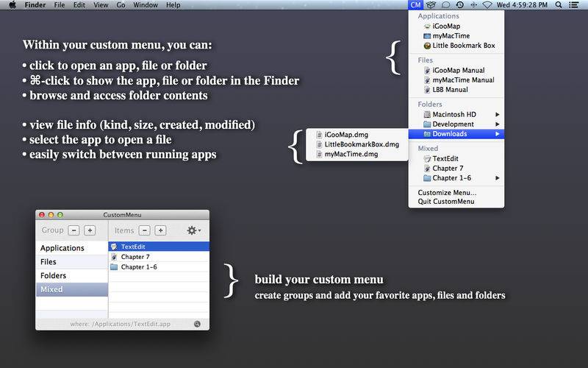Click reveal-in-Finder magnifier beside path
Image resolution: width=588 pixels, height=368 pixels.
(197, 324)
